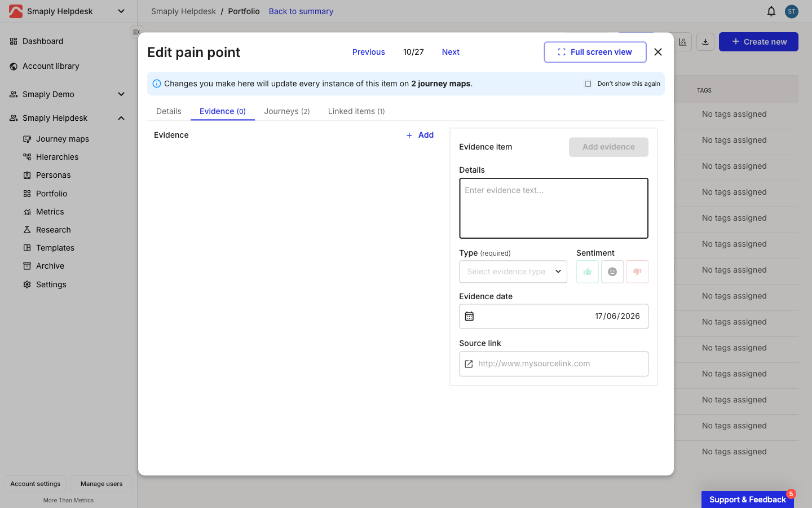Viewport: 812px width, 508px height.
Task: Click the Templates icon
Action: pos(27,248)
